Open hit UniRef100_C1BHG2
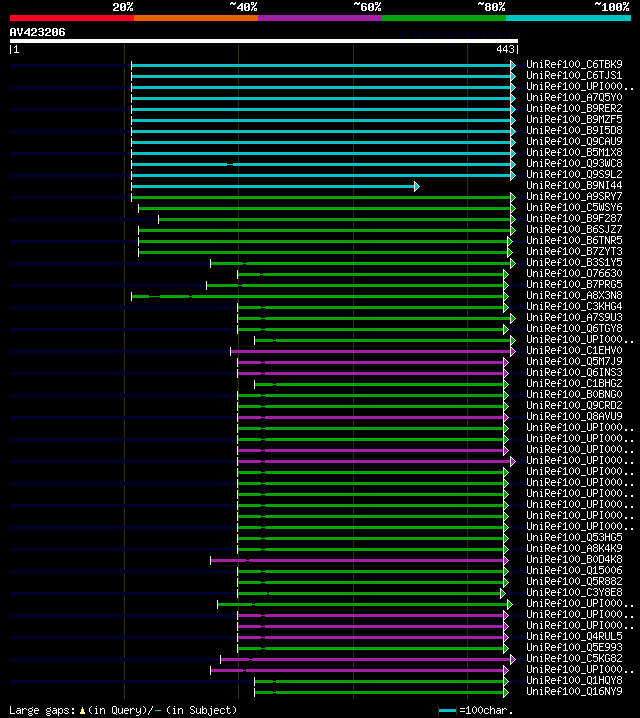Image resolution: width=640 pixels, height=718 pixels. coord(574,383)
